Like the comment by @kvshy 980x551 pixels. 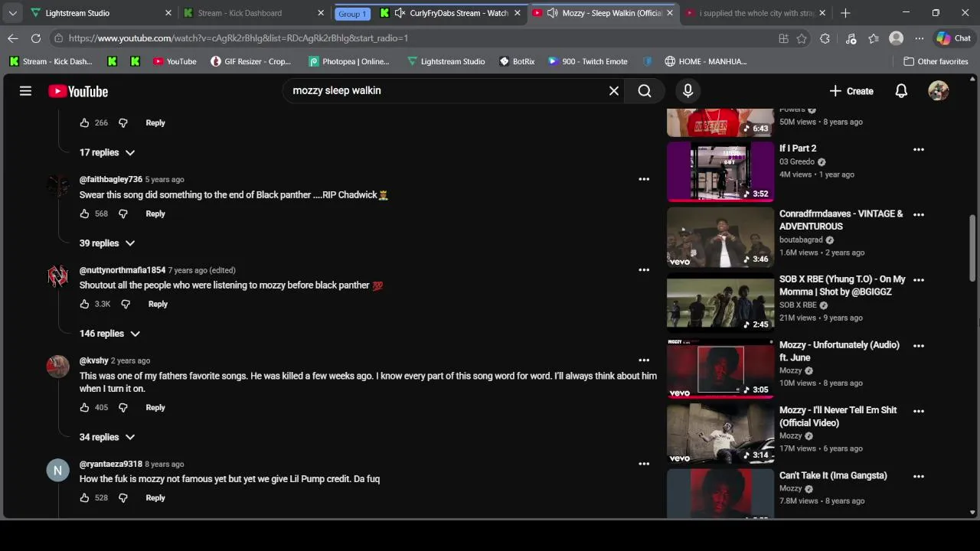coord(84,407)
